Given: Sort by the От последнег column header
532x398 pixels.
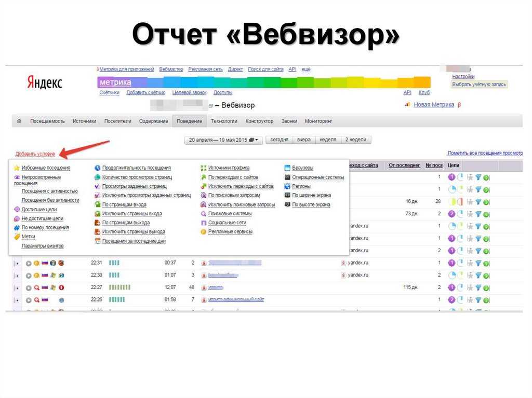Looking at the screenshot, I should [x=404, y=165].
